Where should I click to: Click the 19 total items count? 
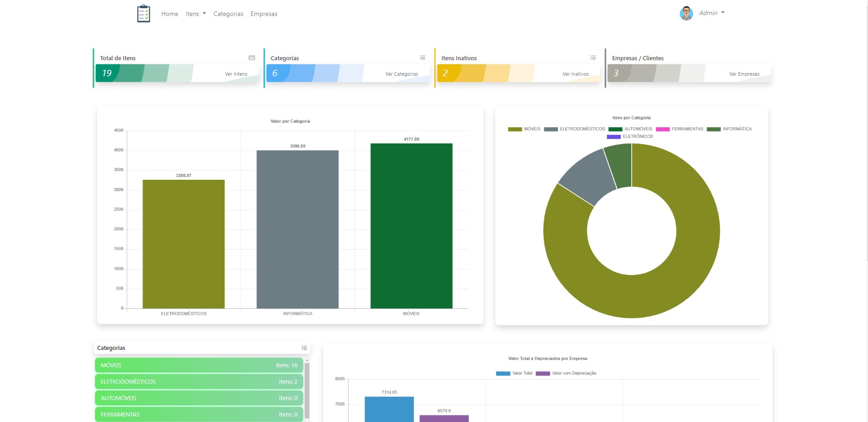[x=107, y=73]
